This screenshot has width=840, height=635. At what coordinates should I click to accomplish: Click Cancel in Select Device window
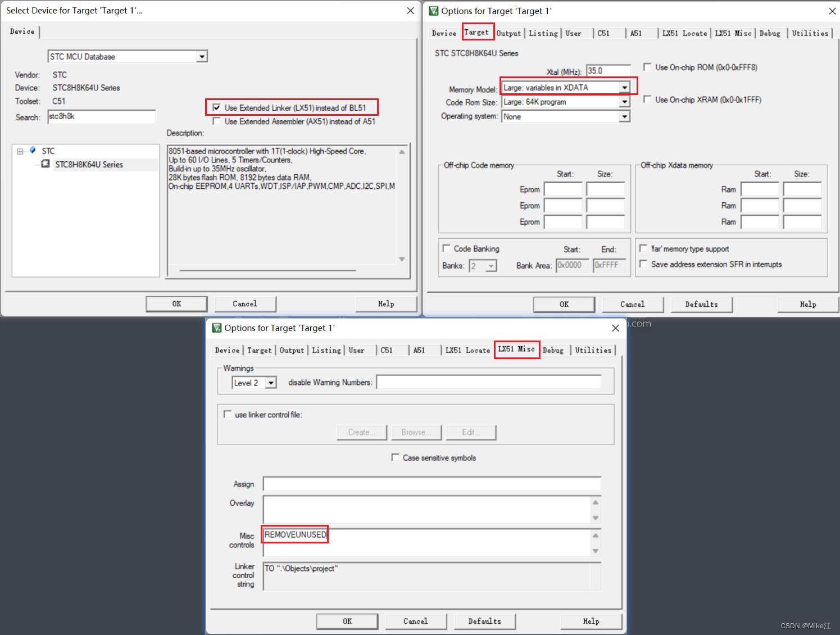(x=245, y=304)
